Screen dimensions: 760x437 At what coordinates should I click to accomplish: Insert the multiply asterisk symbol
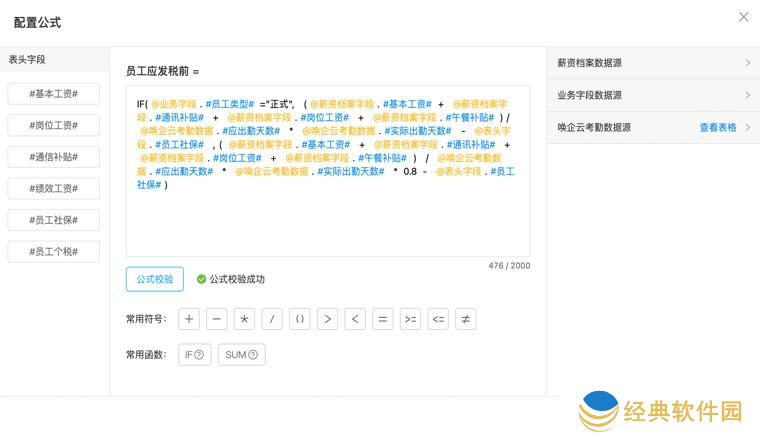244,319
